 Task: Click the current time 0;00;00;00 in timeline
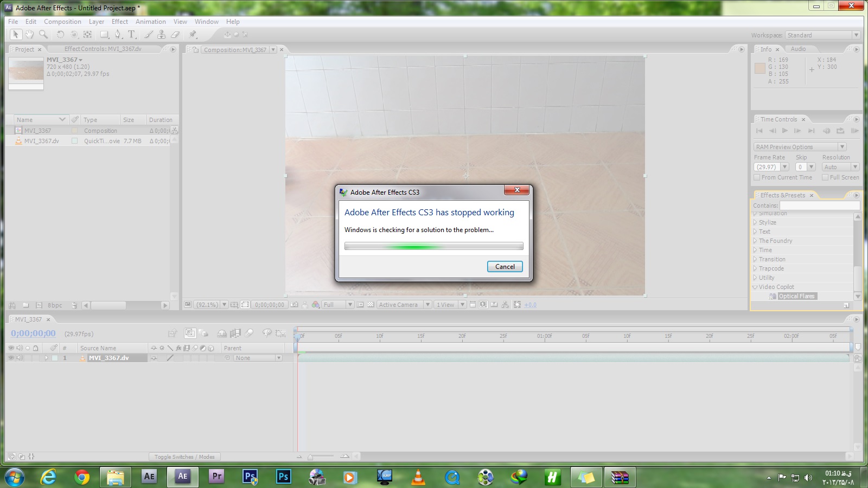33,333
